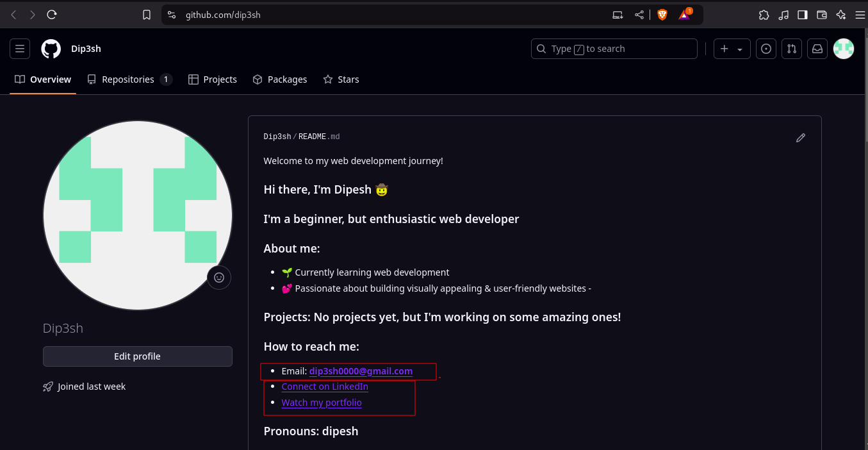Open Brave Shields panel
The width and height of the screenshot is (868, 450).
click(x=661, y=14)
